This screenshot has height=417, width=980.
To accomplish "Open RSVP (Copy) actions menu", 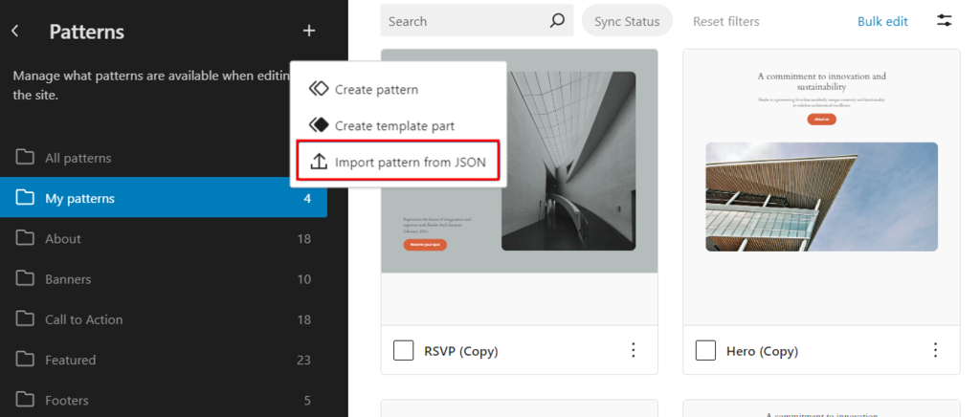I will [633, 350].
